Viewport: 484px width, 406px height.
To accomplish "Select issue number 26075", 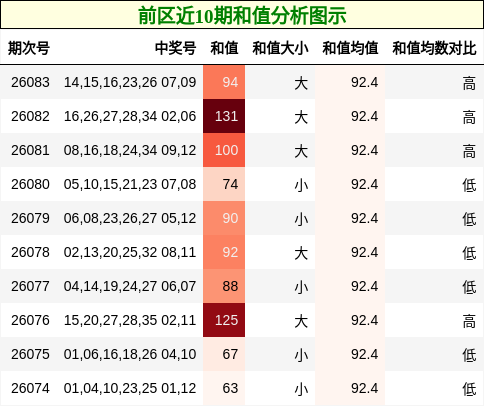I will [30, 354].
